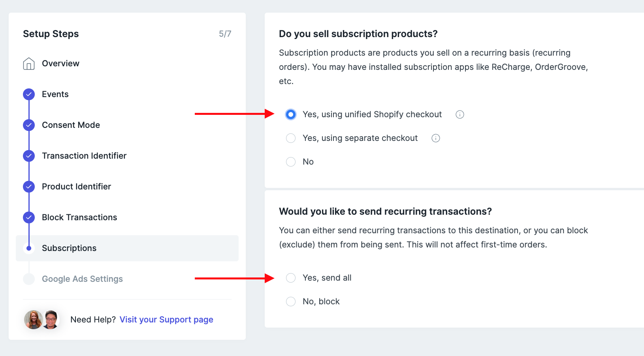644x356 pixels.
Task: Select 'Yes, send all' recurring transactions
Action: click(x=291, y=278)
